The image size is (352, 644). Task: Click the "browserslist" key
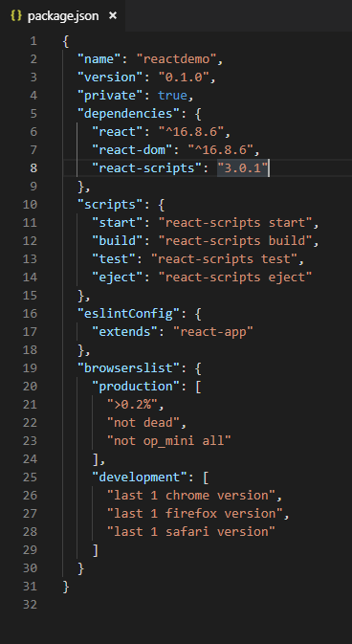tap(125, 367)
